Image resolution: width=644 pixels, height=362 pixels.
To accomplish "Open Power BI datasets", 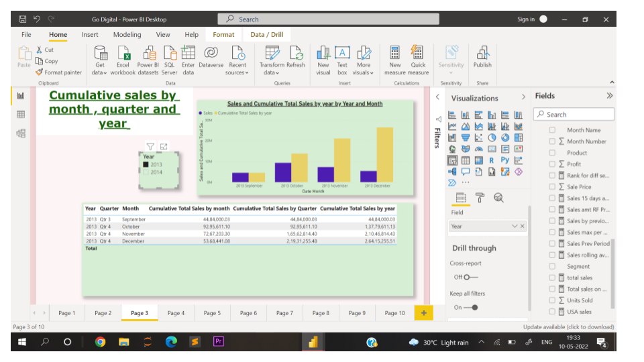I will [148, 60].
